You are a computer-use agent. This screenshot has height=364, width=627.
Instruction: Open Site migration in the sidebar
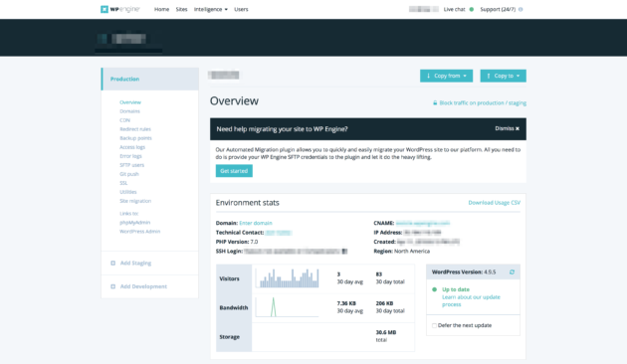[x=135, y=201]
